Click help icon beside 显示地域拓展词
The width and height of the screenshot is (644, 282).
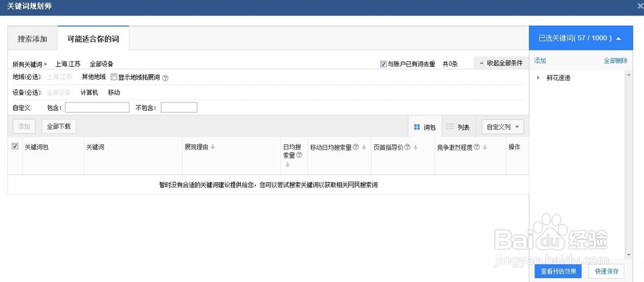166,77
